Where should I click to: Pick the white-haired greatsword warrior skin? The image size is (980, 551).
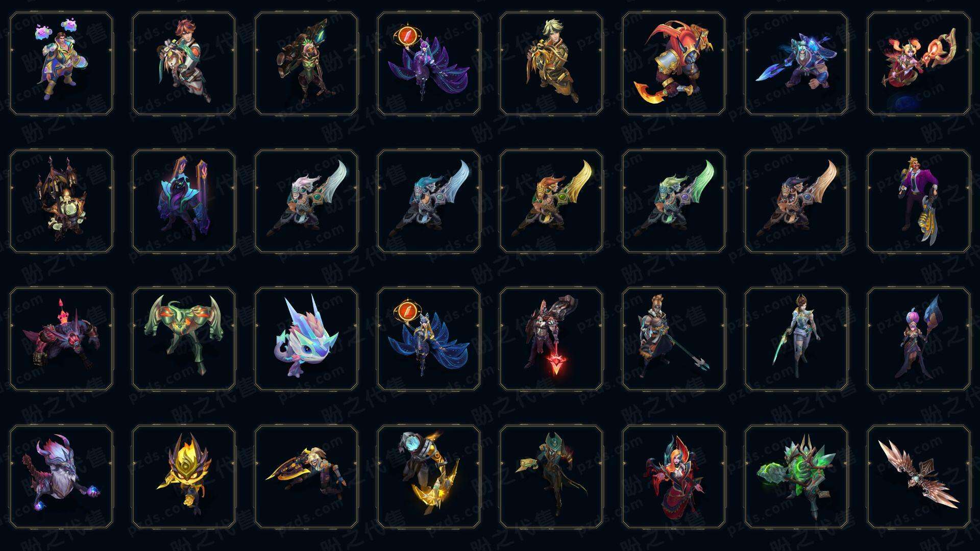(x=306, y=201)
